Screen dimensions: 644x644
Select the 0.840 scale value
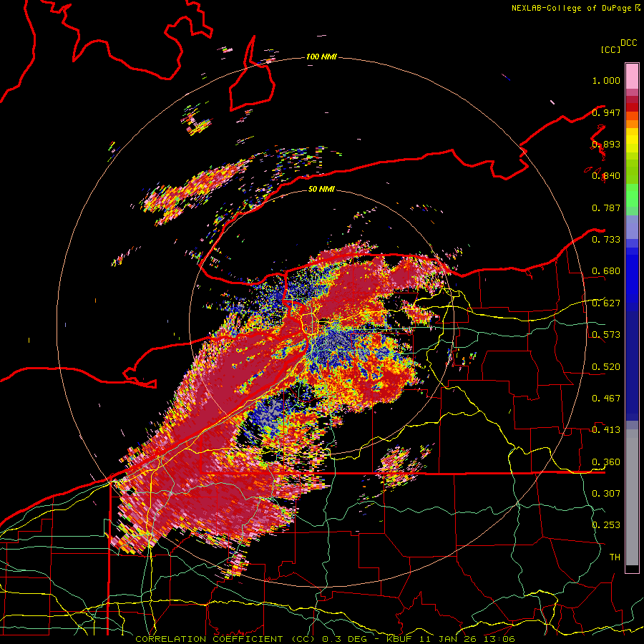[x=606, y=176]
